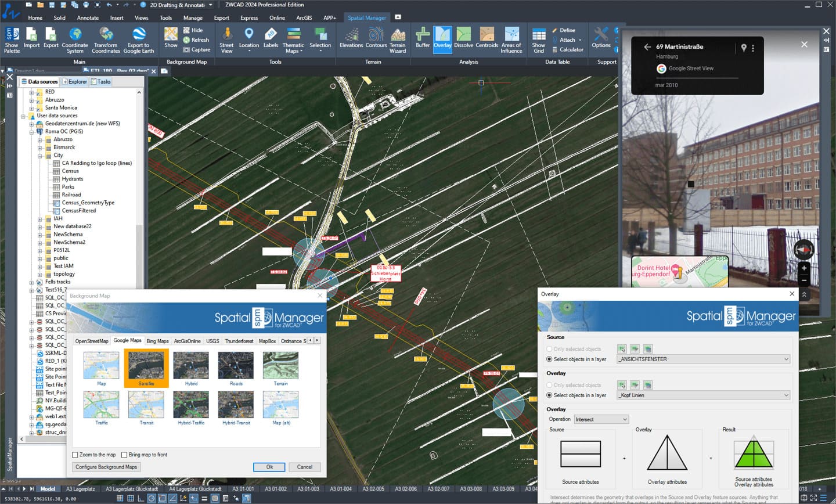
Task: Click the Export ribbon icon
Action: tap(51, 38)
